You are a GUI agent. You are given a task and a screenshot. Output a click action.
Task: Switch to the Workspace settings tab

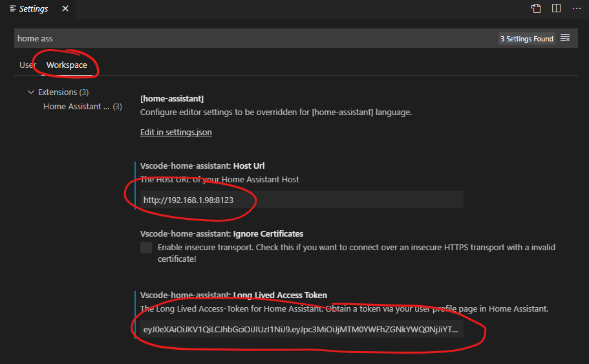click(67, 65)
